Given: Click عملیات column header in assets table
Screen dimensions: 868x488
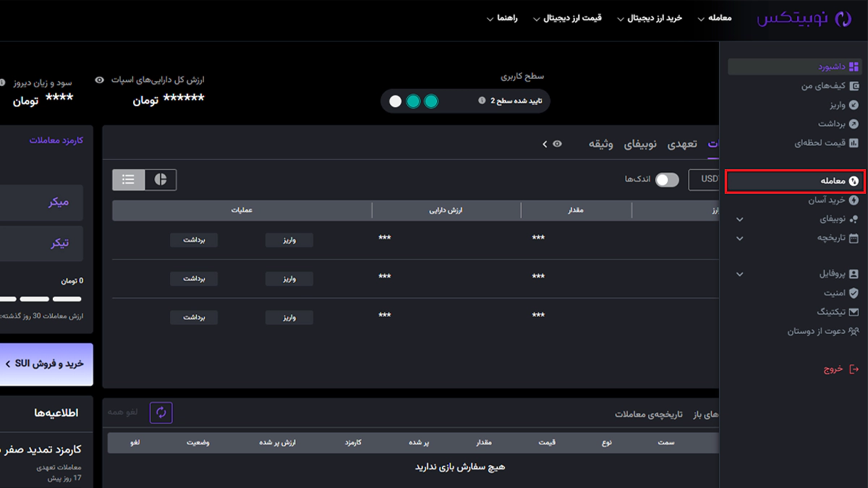Looking at the screenshot, I should point(242,210).
